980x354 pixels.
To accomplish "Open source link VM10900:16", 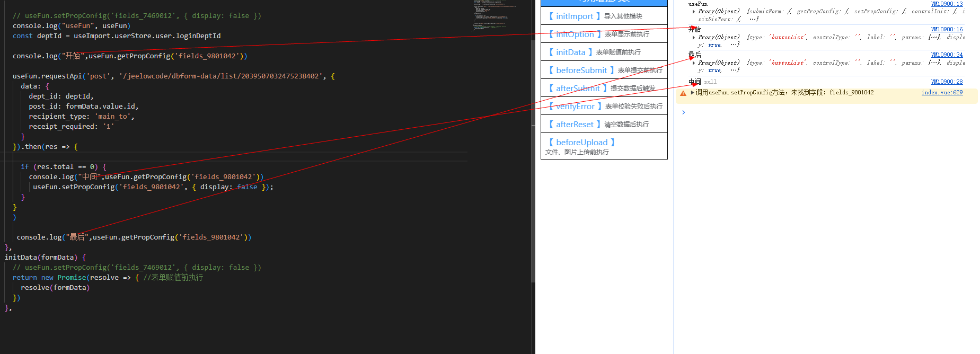I will tap(947, 30).
